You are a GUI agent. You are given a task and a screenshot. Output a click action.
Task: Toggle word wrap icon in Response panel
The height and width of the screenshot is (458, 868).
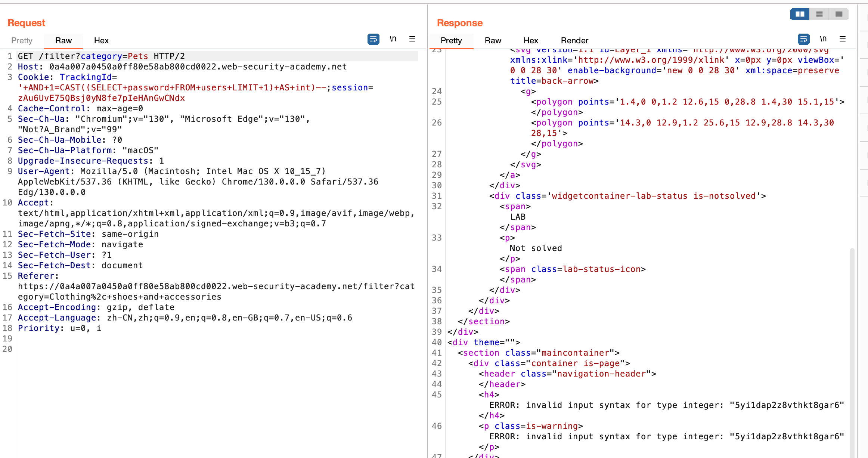803,39
